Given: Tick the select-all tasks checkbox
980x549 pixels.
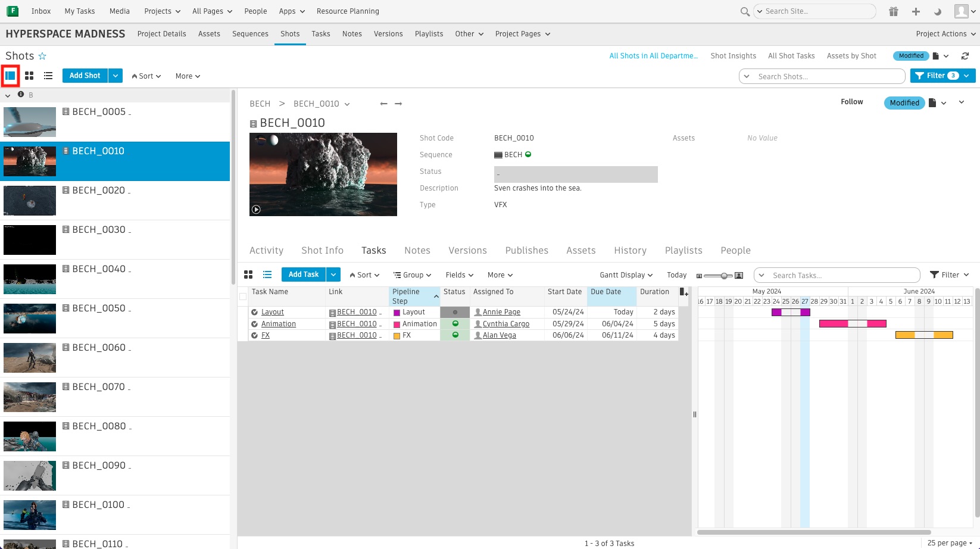Looking at the screenshot, I should click(243, 297).
